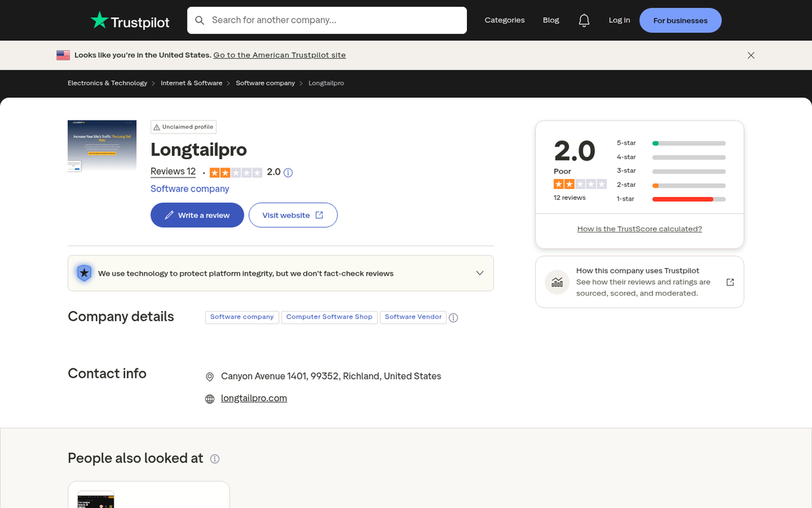Viewport: 812px width, 508px height.
Task: Click the Trustpilot star logo
Action: coord(100,20)
